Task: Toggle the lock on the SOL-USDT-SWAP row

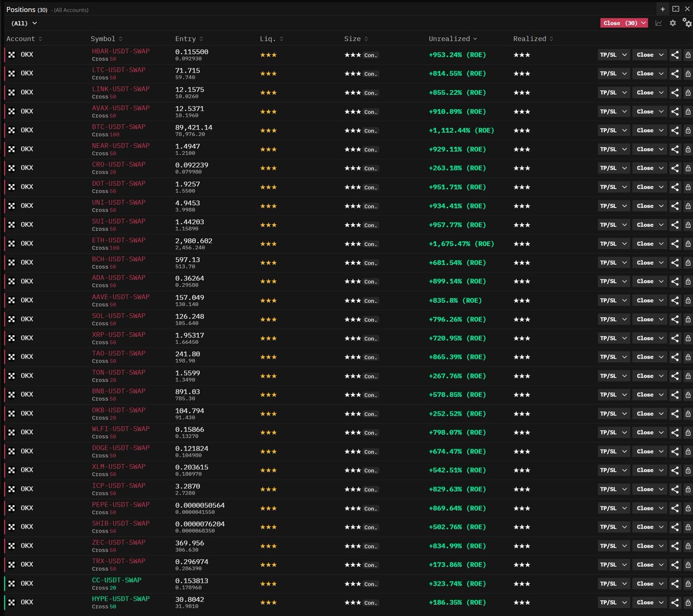Action: click(x=688, y=320)
